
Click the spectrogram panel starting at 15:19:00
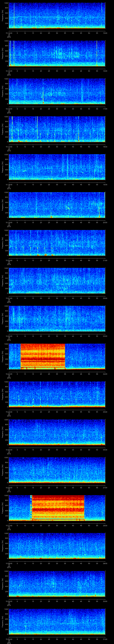coord(57,205)
